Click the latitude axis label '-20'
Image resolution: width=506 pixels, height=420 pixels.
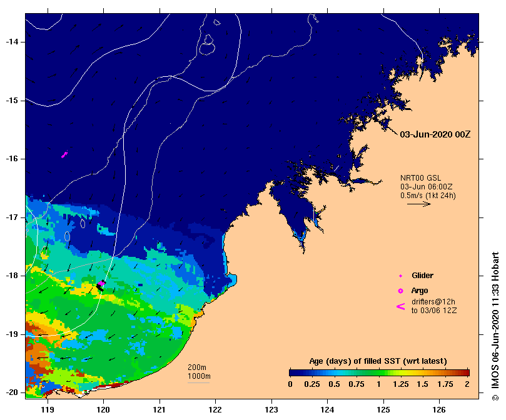(12, 392)
